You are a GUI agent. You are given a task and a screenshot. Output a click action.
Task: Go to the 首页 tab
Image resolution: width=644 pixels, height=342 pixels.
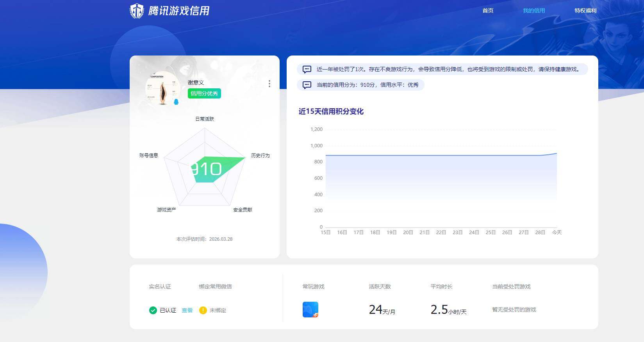coord(488,11)
